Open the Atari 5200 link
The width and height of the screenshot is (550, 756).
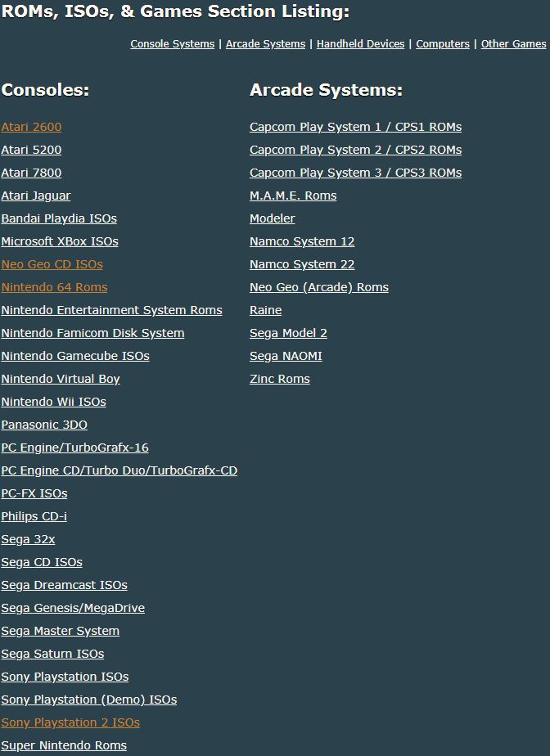coord(31,150)
